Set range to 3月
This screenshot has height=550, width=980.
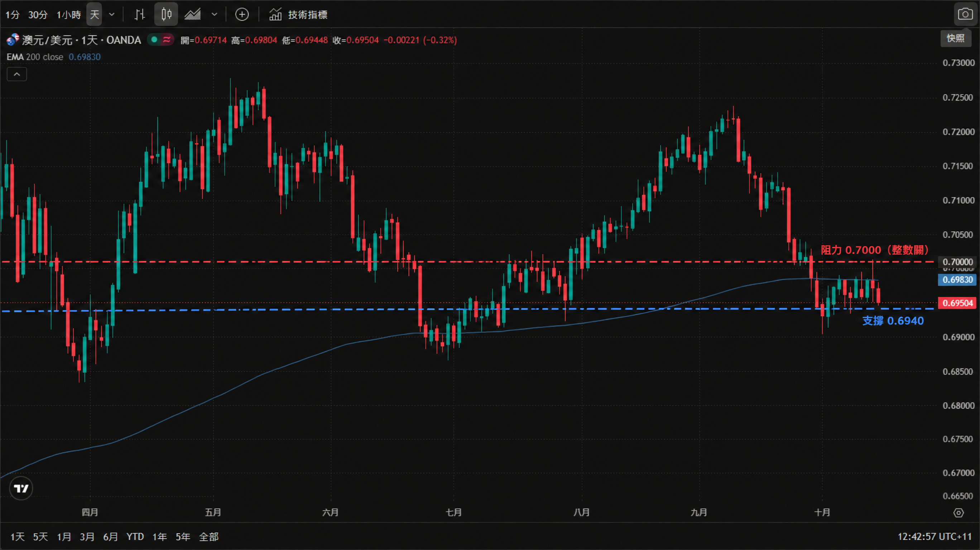[x=87, y=537]
